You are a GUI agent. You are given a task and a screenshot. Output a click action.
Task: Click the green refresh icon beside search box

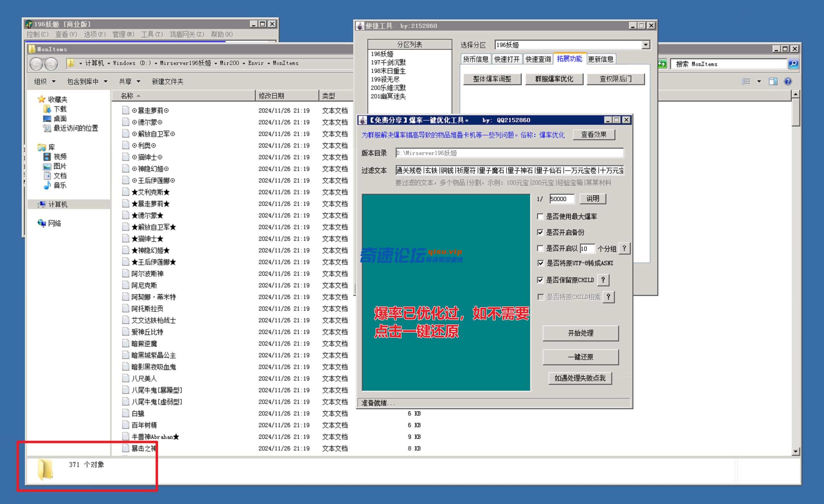coord(662,64)
